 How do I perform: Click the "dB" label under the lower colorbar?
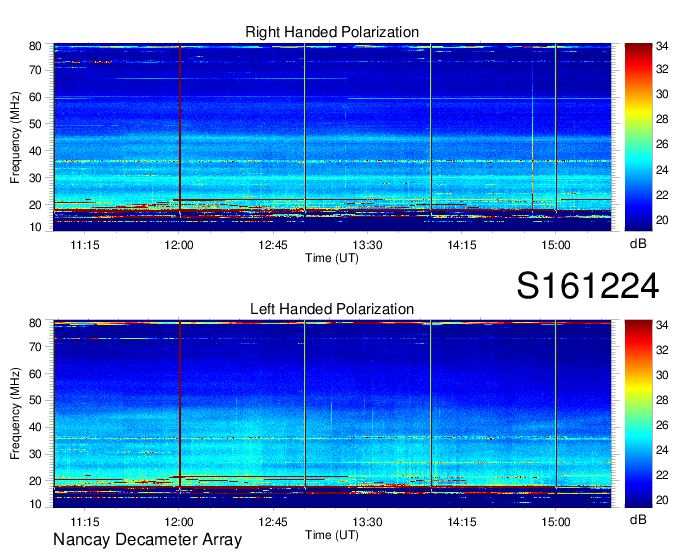[x=638, y=519]
